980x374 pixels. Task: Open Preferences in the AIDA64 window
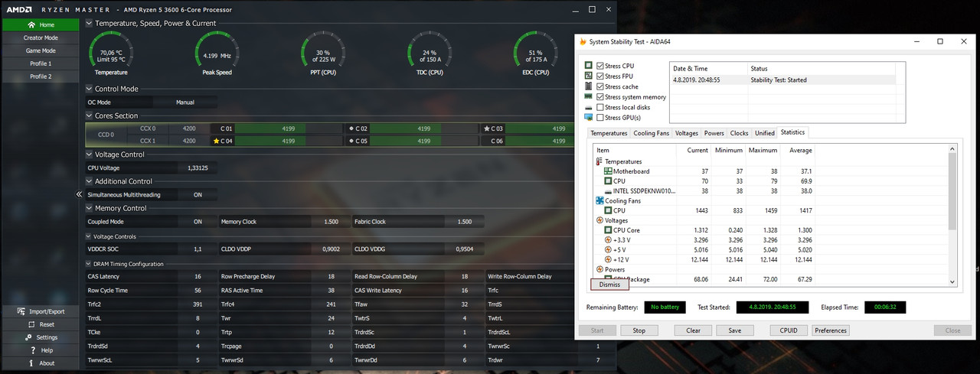coord(831,331)
